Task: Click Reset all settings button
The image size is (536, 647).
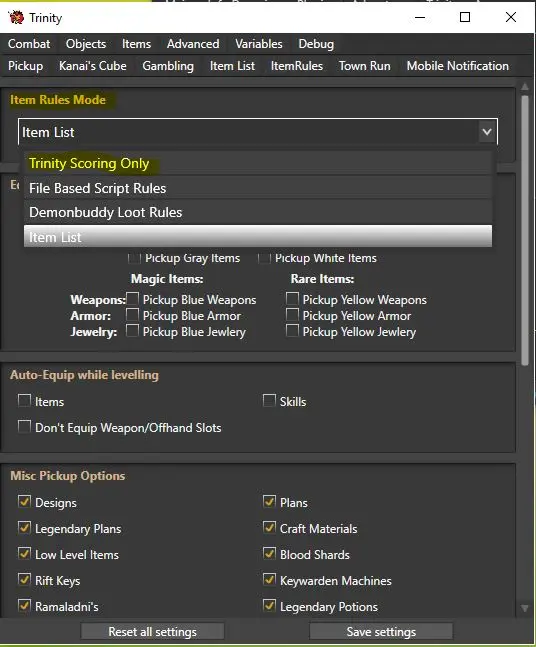Action: tap(152, 632)
